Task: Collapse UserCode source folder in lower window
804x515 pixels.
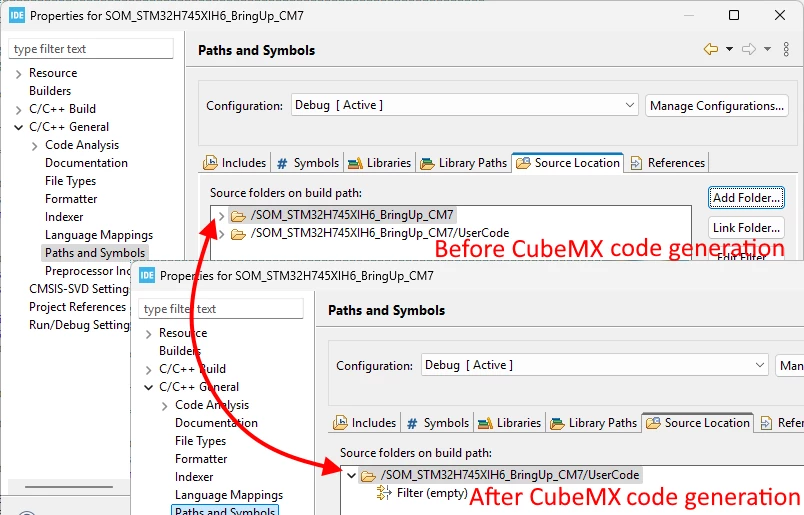Action: coord(351,476)
